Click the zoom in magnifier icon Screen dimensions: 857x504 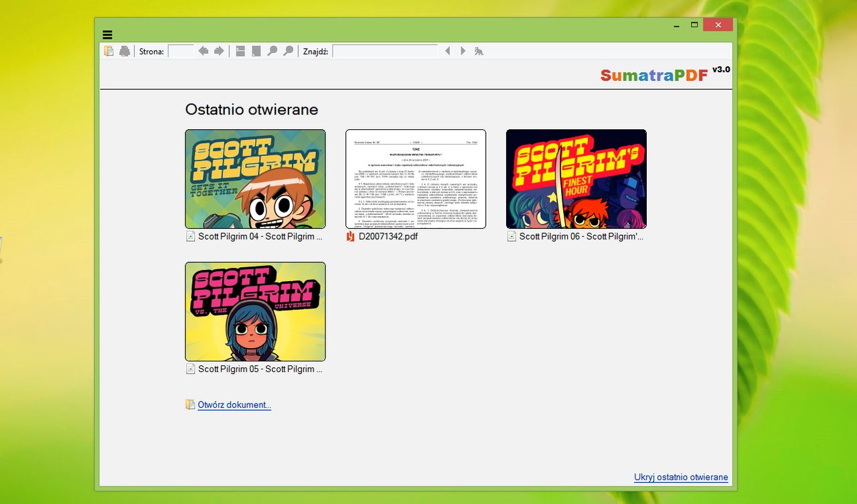tap(289, 51)
